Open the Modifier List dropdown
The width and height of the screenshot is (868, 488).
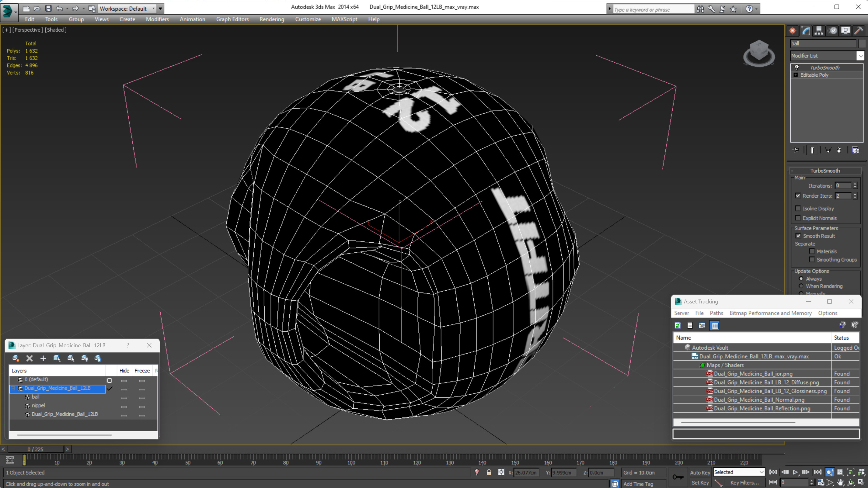(861, 56)
